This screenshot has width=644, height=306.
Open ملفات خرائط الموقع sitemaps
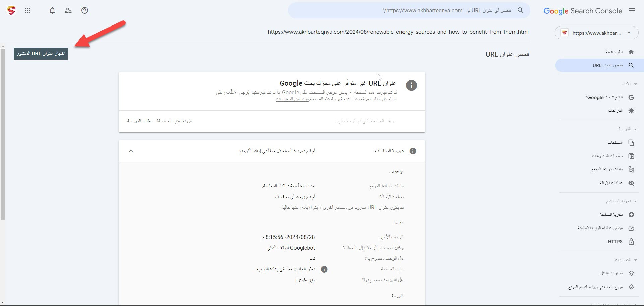click(607, 169)
